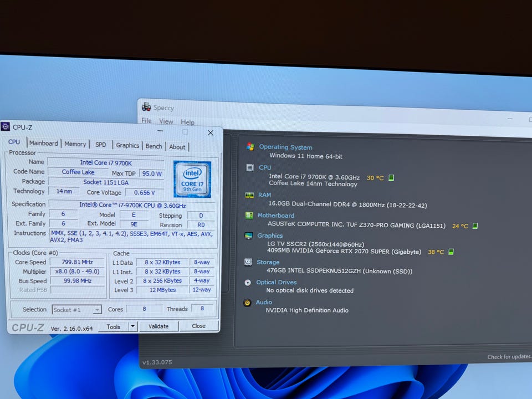
Task: Click the 476GB INTEL SSDPEKNU512GZH storage line
Action: click(339, 271)
